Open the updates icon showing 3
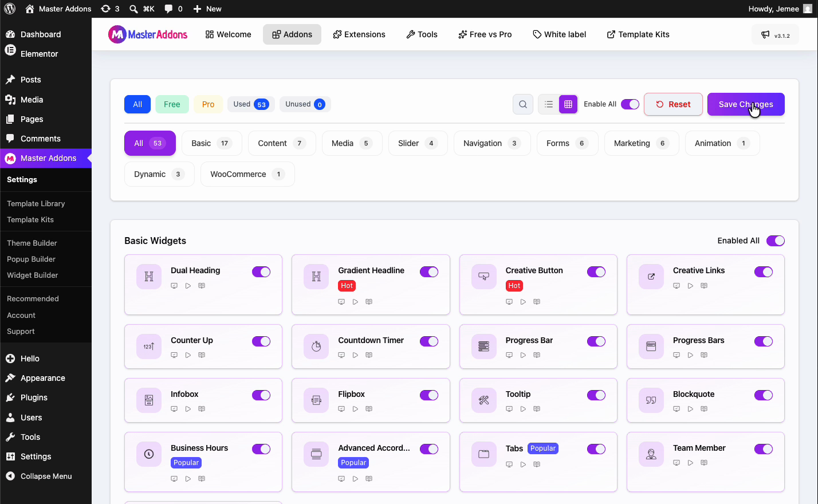The height and width of the screenshot is (504, 818). 110,9
